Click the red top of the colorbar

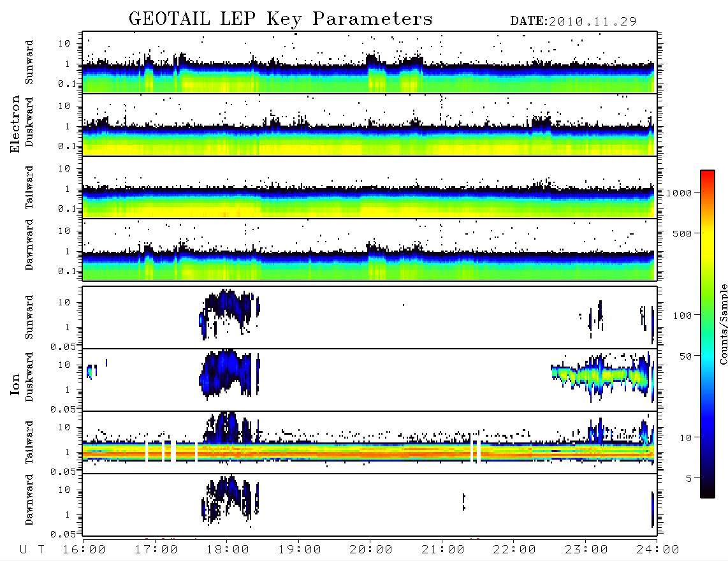click(x=708, y=175)
